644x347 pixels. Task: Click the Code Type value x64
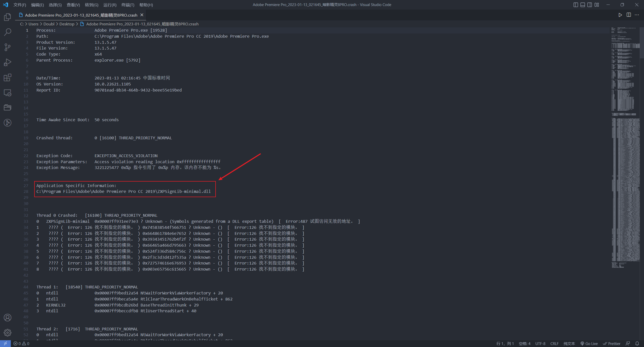(98, 54)
